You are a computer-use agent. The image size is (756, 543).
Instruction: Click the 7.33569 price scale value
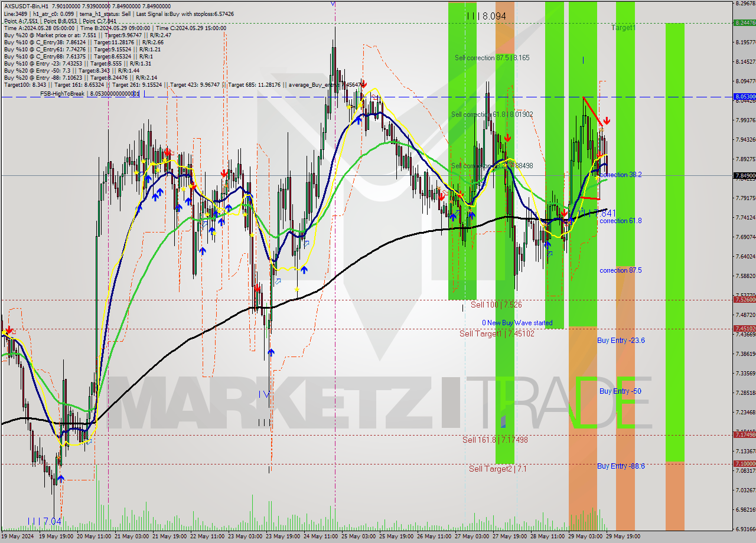745,373
